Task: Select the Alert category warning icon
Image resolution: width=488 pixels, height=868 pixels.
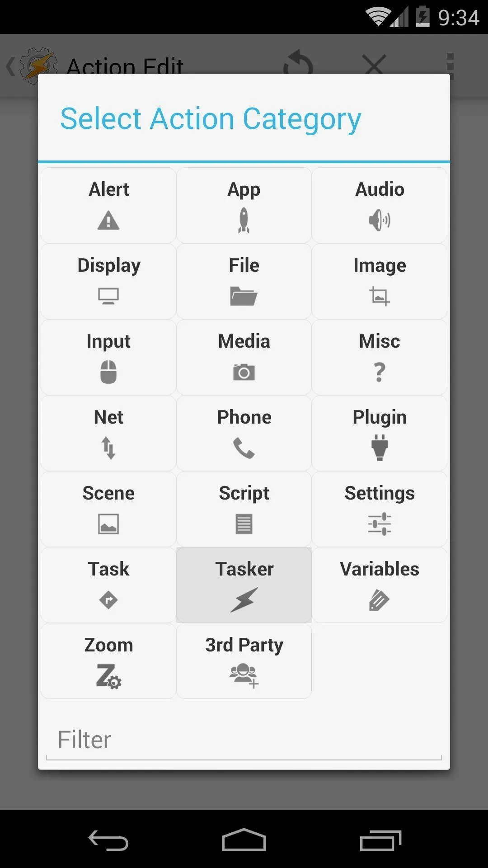Action: click(x=108, y=221)
